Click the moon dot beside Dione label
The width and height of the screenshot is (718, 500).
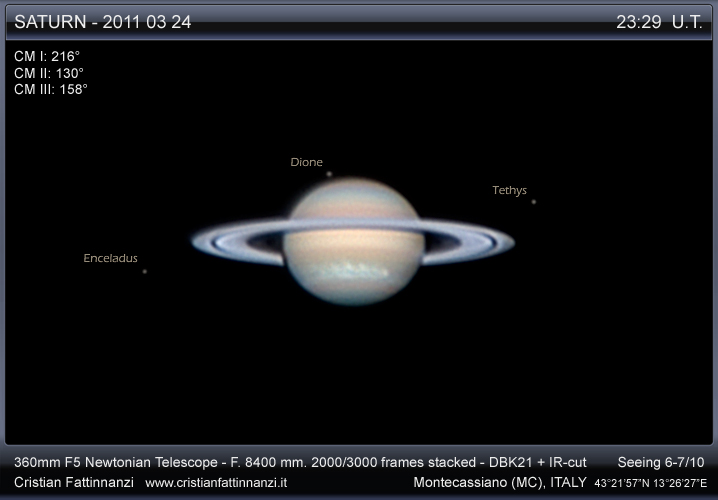[329, 174]
